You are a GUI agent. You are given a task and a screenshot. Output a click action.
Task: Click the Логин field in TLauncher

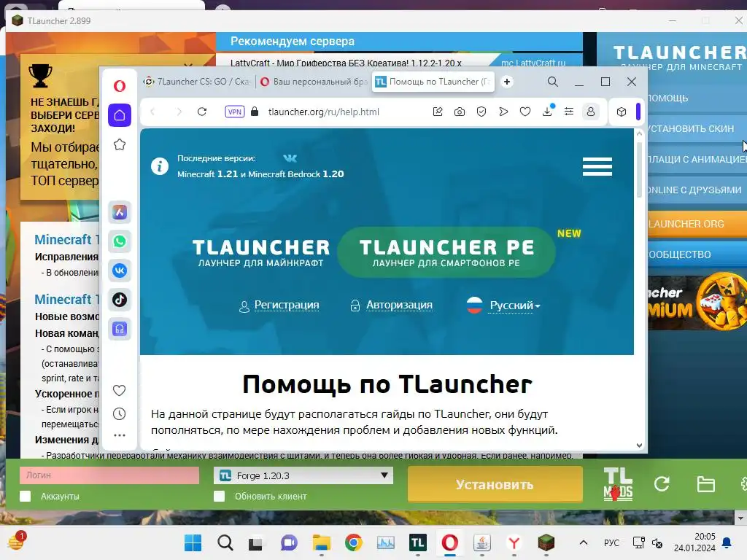pyautogui.click(x=109, y=475)
